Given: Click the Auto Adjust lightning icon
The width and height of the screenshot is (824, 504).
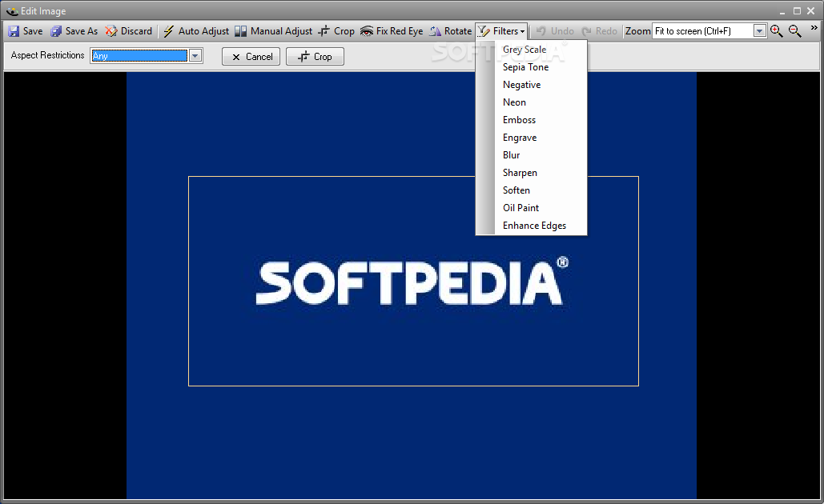Looking at the screenshot, I should pyautogui.click(x=168, y=31).
